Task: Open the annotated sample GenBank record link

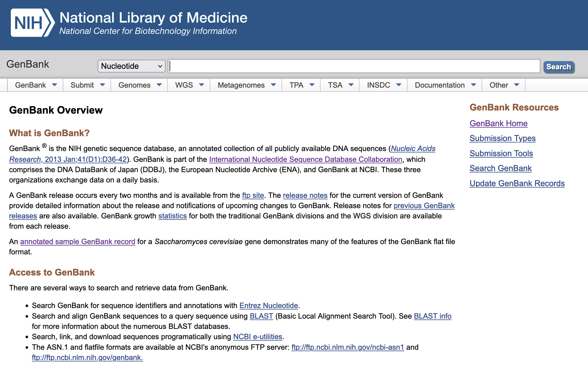Action: (x=78, y=242)
